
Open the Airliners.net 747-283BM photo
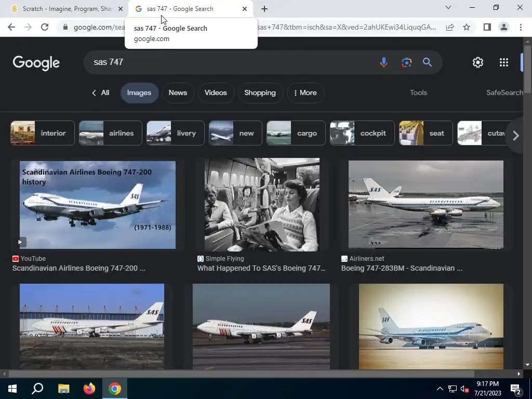426,205
